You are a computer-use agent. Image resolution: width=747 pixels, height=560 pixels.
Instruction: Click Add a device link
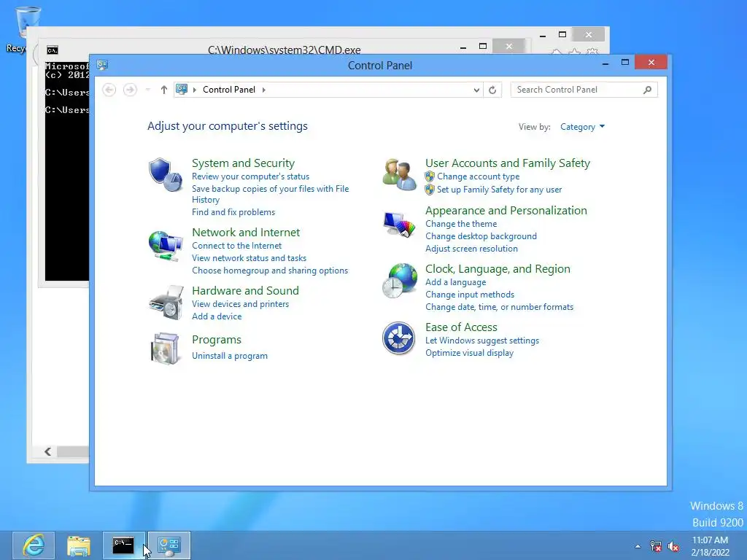(x=217, y=316)
